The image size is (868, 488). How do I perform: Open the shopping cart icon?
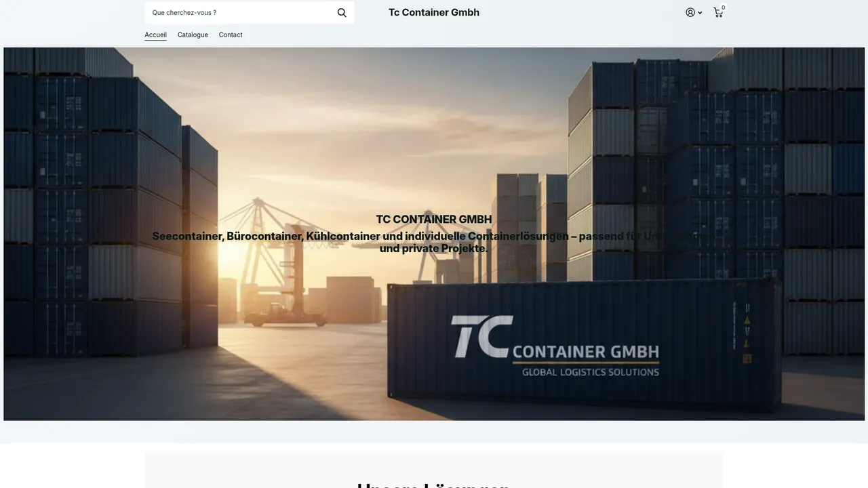[x=718, y=12]
